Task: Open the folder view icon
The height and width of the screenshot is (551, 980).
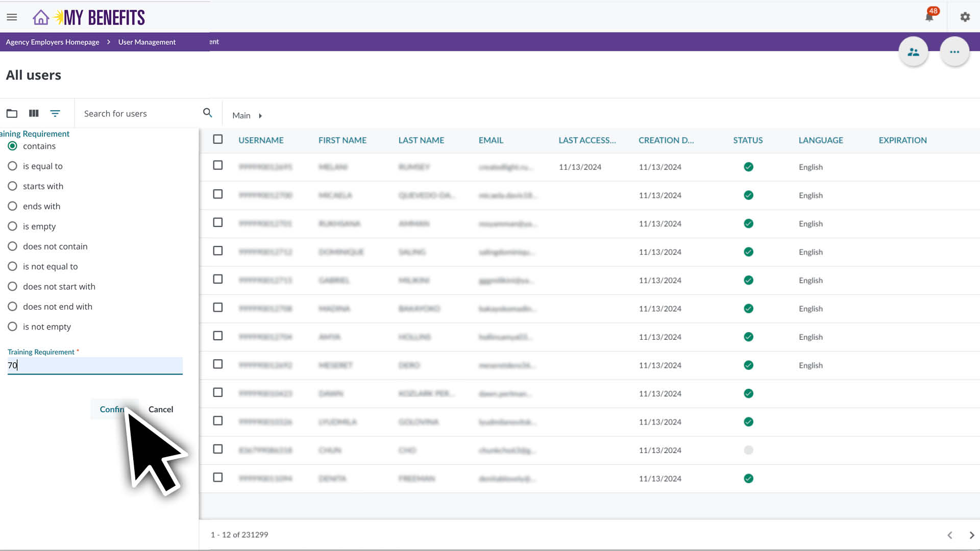Action: [x=12, y=113]
